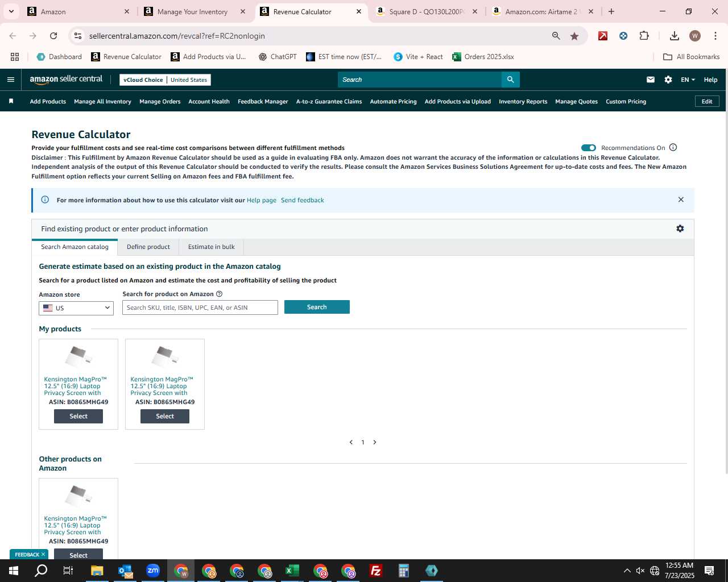Open Custom Pricing in navigation bar

pyautogui.click(x=626, y=102)
